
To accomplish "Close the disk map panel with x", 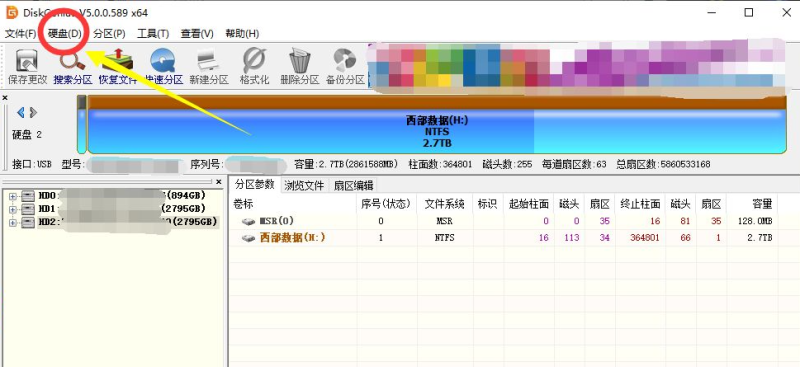I will (x=5, y=97).
